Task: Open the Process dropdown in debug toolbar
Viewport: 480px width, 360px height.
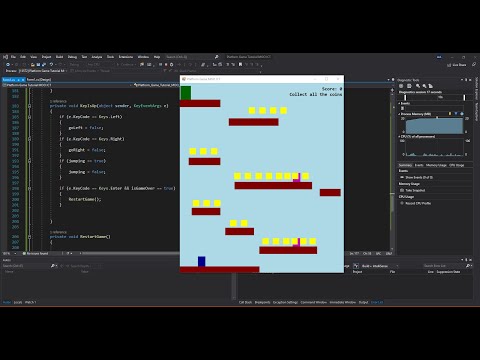Action: [42, 71]
